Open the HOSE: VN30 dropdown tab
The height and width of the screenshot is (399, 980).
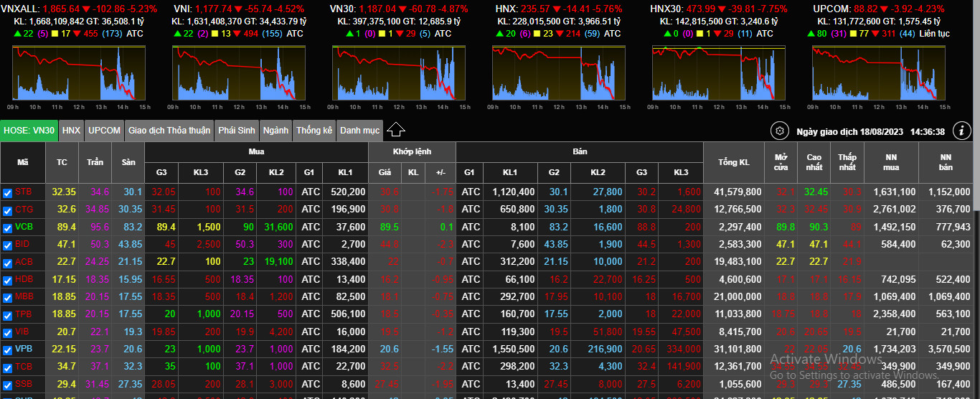(29, 131)
